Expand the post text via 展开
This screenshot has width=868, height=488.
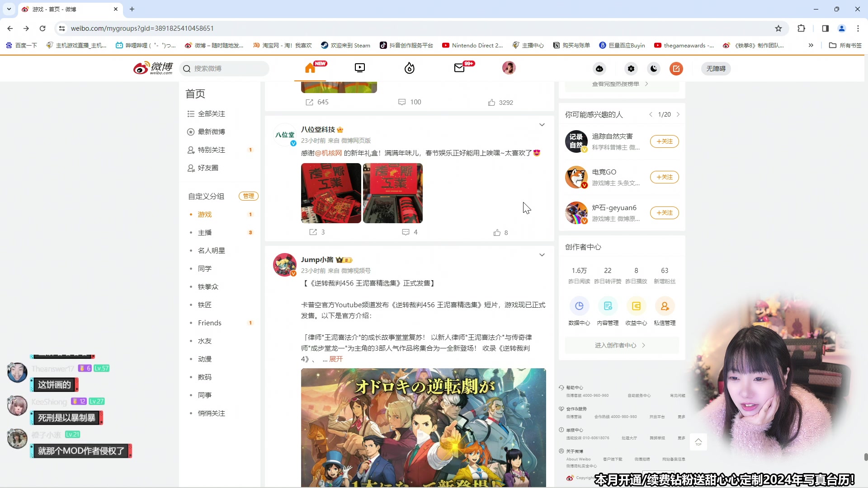point(336,359)
